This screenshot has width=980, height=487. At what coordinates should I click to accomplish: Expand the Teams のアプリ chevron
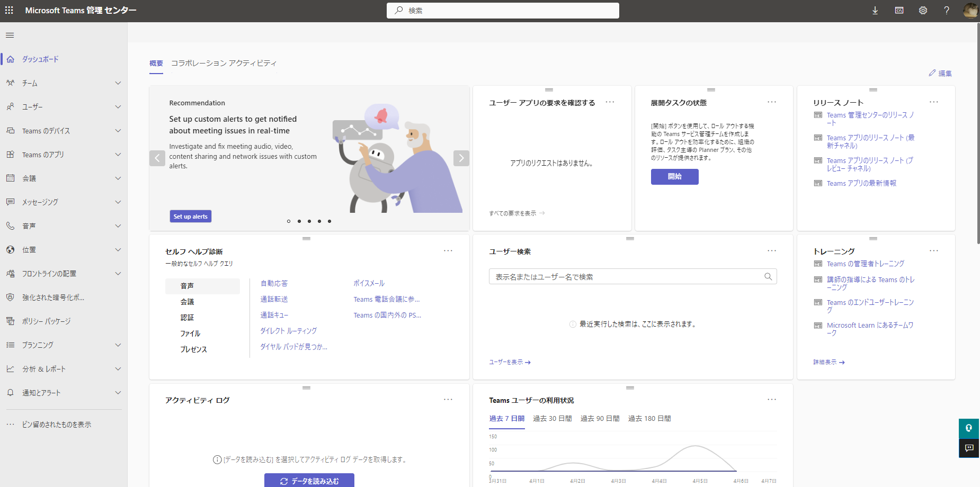tap(118, 155)
